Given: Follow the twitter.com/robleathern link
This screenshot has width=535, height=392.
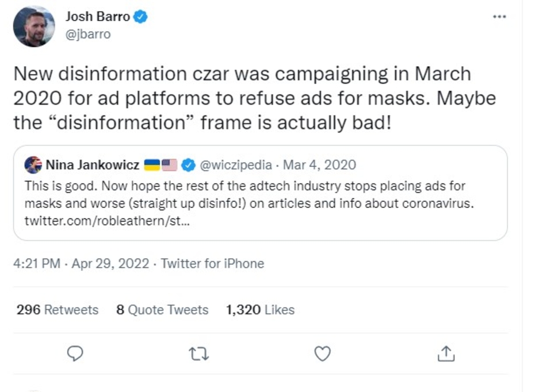Looking at the screenshot, I should point(106,221).
